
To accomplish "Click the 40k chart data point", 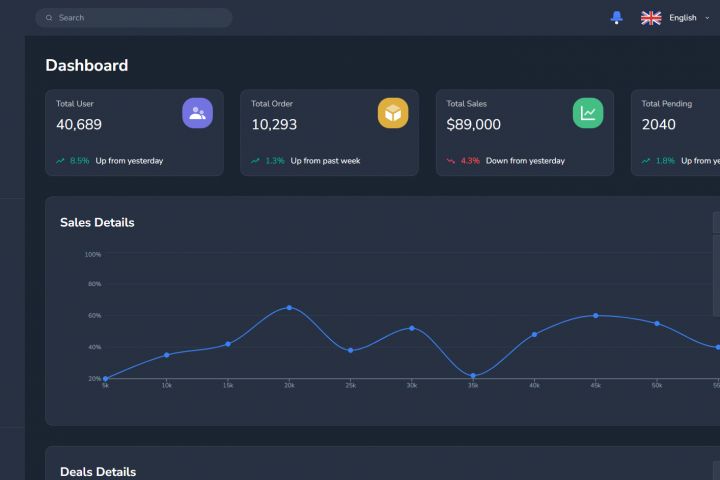I will point(534,334).
